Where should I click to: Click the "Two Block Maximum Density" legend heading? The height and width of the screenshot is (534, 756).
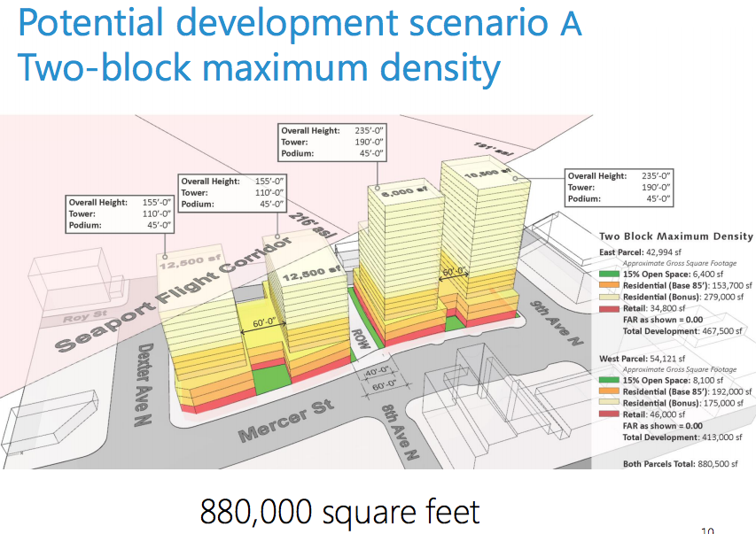[676, 236]
